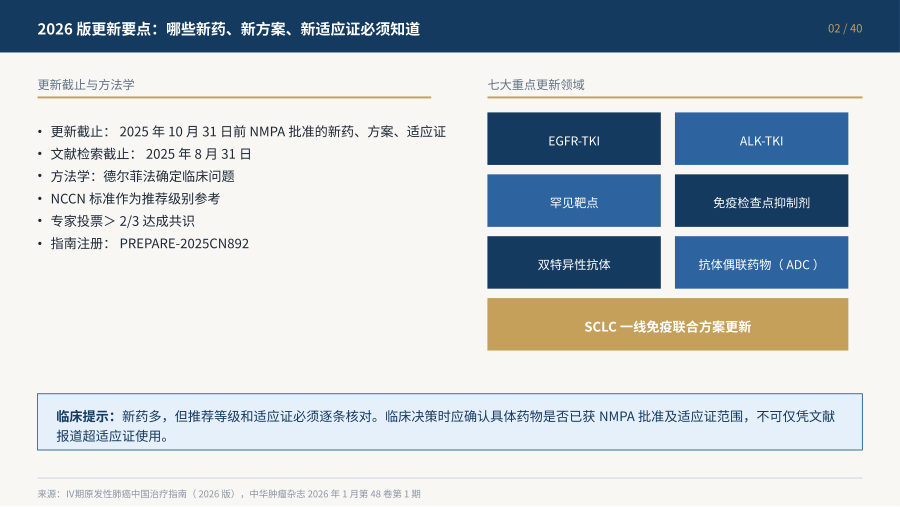Click the 来源 footer citation text
The image size is (900, 507).
[x=229, y=494]
